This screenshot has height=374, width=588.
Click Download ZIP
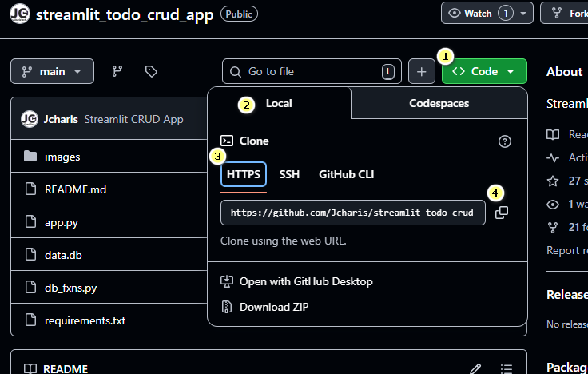(274, 307)
